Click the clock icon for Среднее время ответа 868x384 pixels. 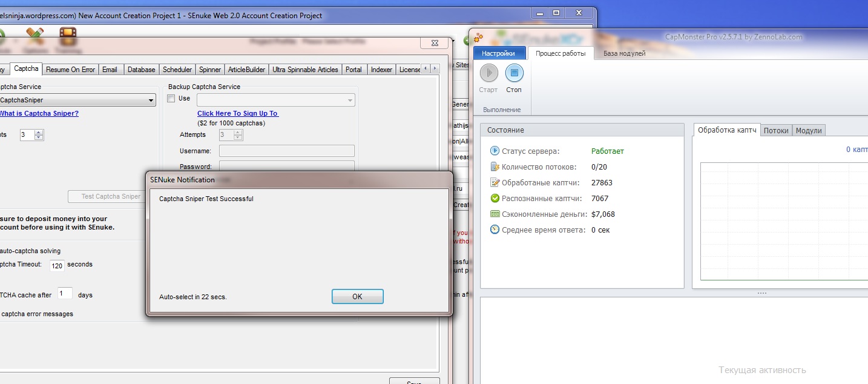495,230
